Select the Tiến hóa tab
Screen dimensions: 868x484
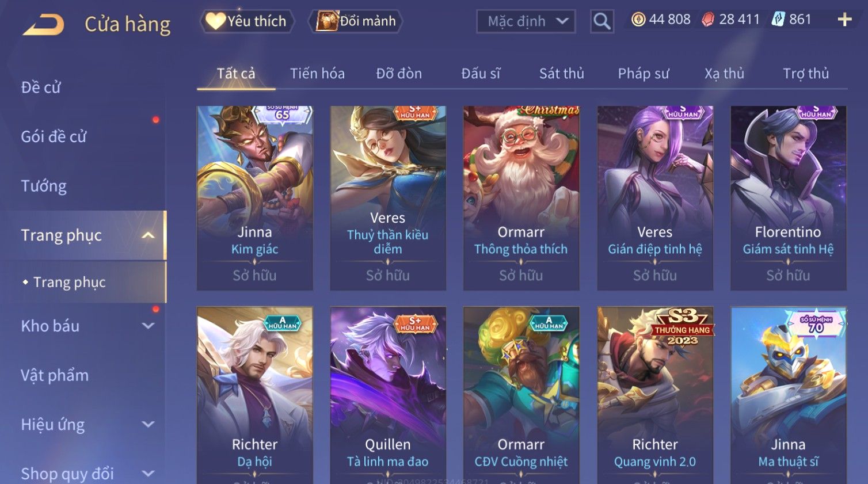[317, 74]
